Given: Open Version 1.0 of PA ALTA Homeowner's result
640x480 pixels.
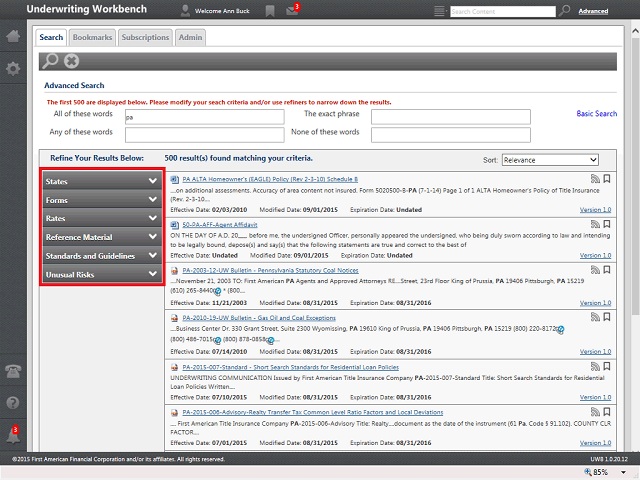Looking at the screenshot, I should click(x=595, y=210).
